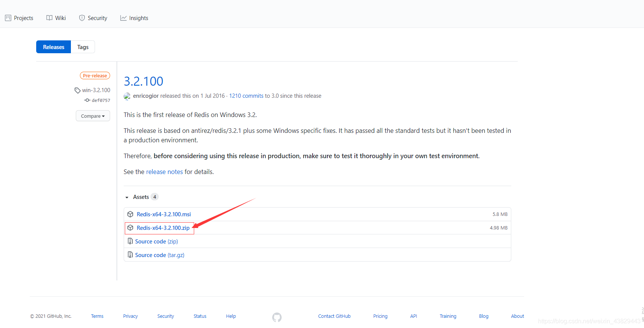This screenshot has width=644, height=328.
Task: Collapse the Assets section triangle
Action: click(127, 197)
